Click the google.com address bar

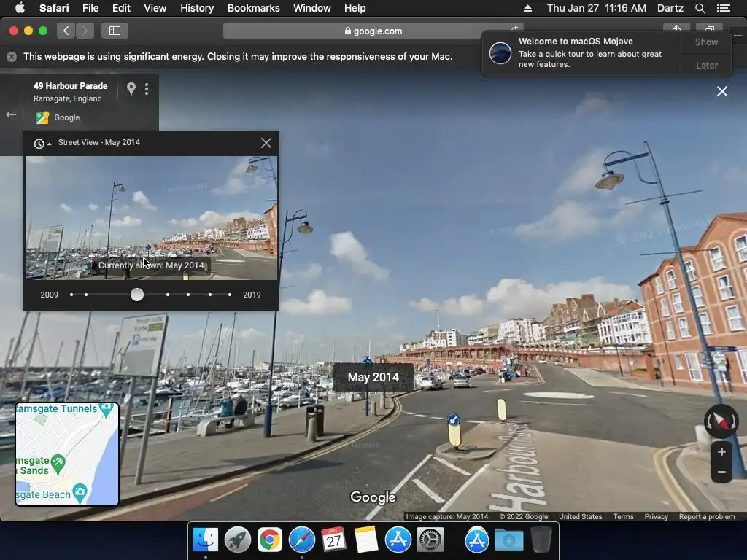(x=373, y=31)
